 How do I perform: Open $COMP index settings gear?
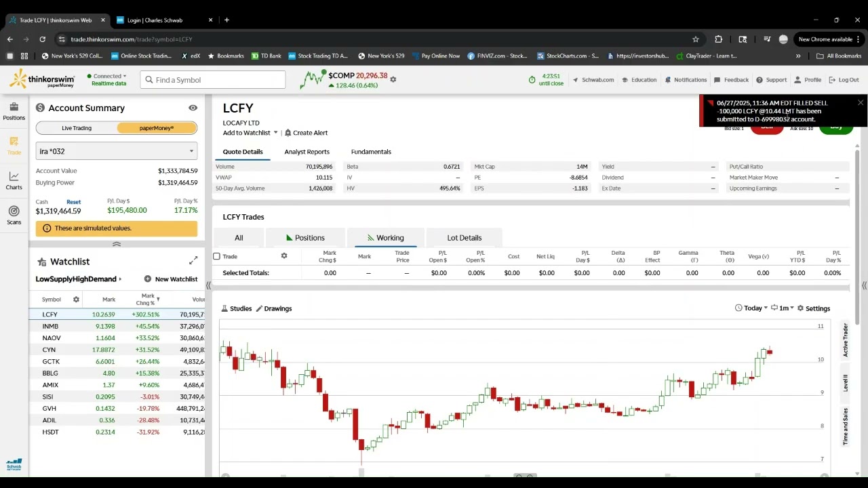click(393, 79)
